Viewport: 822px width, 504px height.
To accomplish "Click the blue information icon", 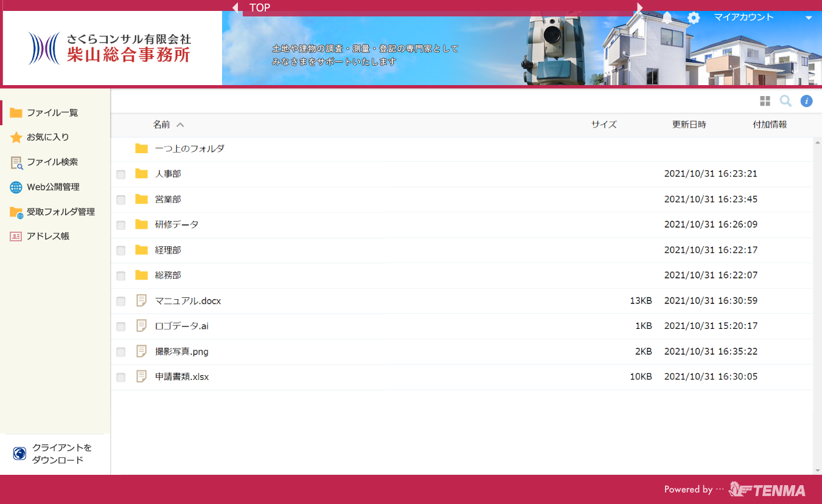I will point(806,101).
